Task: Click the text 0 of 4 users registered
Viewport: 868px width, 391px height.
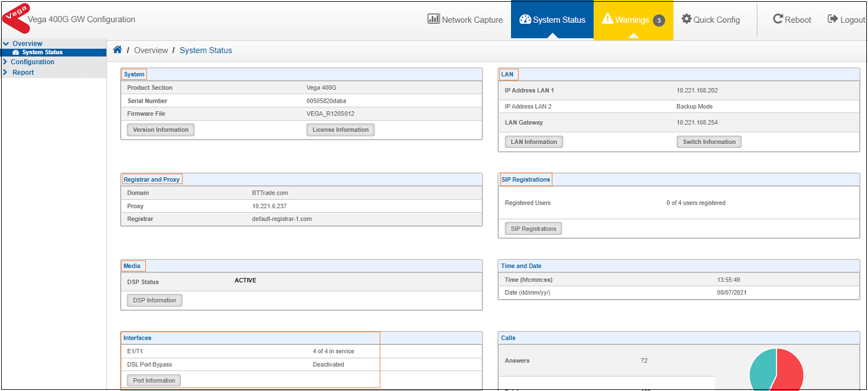Action: click(x=696, y=203)
